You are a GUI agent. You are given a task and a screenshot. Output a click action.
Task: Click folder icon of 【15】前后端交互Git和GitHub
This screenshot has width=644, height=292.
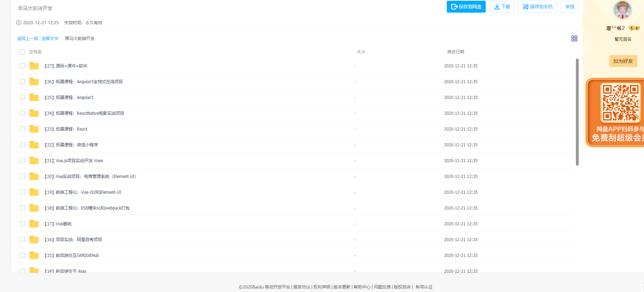[x=34, y=255]
